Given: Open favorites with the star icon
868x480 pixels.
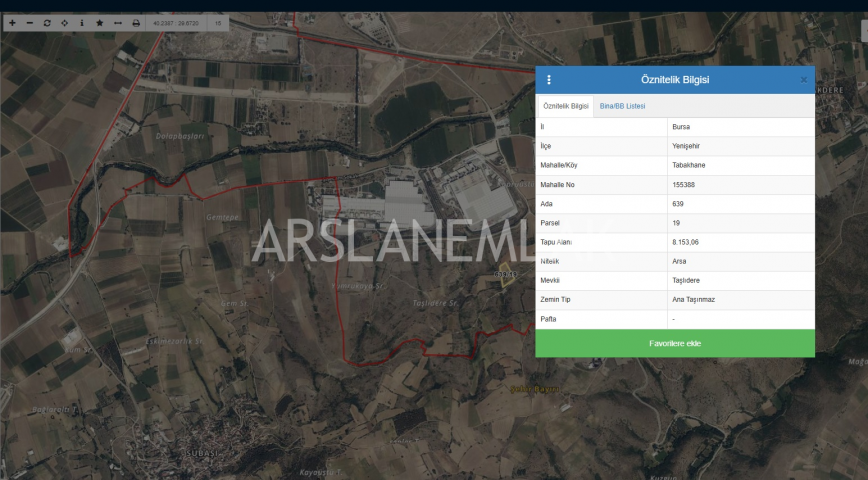Looking at the screenshot, I should [100, 22].
